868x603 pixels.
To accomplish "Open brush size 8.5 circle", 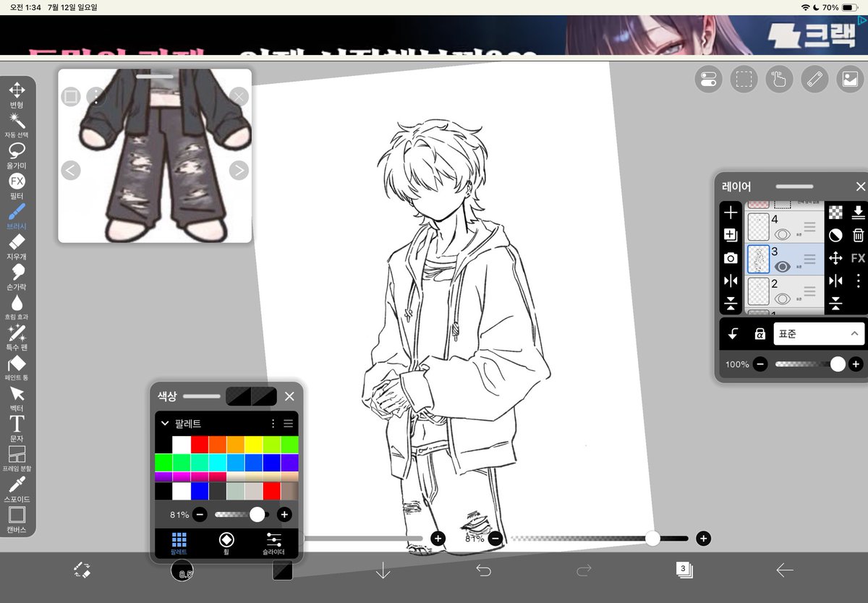I will (x=182, y=570).
